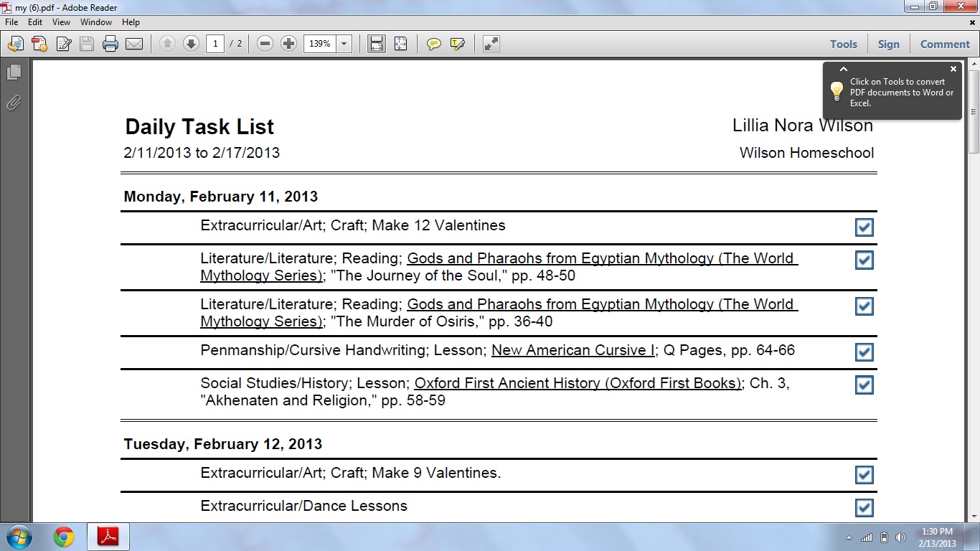Toggle checkbox for Murder of Osiris reading

864,306
